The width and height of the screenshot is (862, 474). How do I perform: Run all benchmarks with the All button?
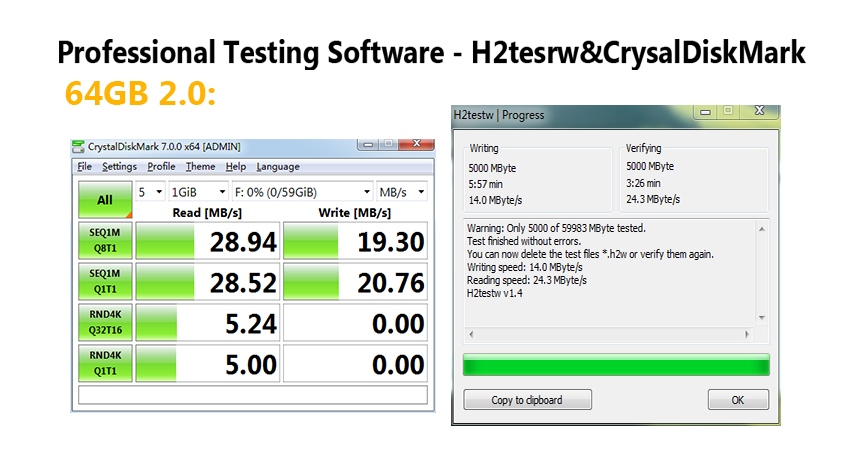tap(105, 200)
